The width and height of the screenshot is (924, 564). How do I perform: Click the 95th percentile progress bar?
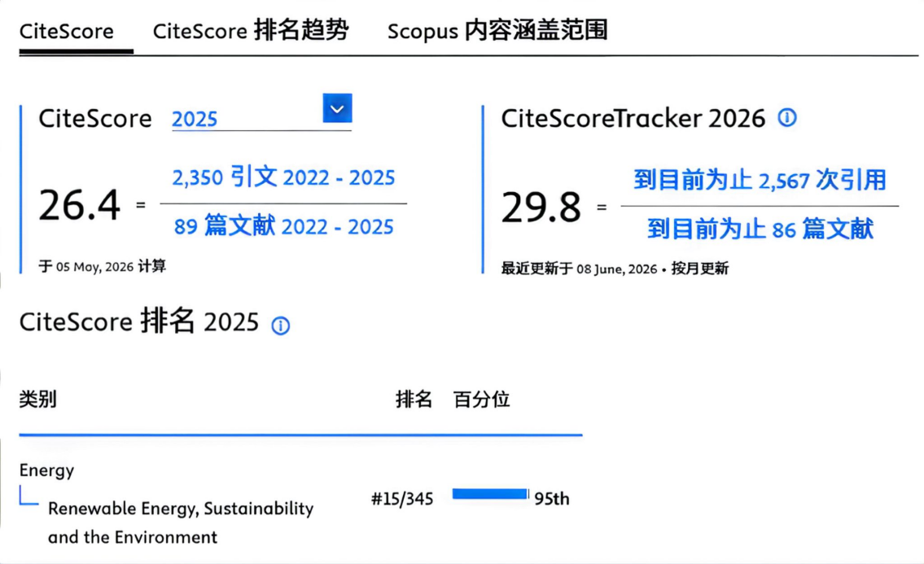pos(490,494)
